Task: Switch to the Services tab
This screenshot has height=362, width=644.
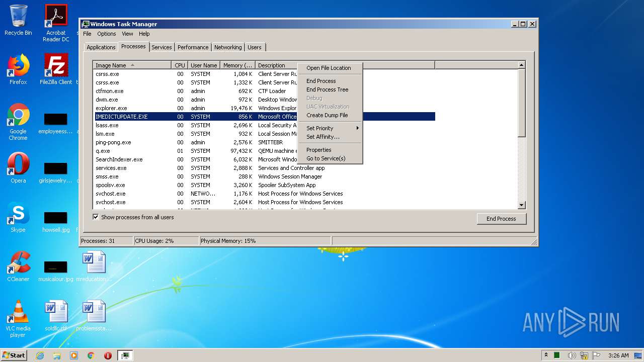Action: point(162,47)
